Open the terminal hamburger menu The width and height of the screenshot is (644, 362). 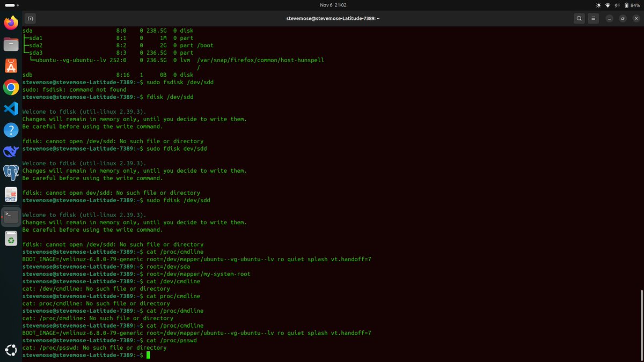pos(593,18)
